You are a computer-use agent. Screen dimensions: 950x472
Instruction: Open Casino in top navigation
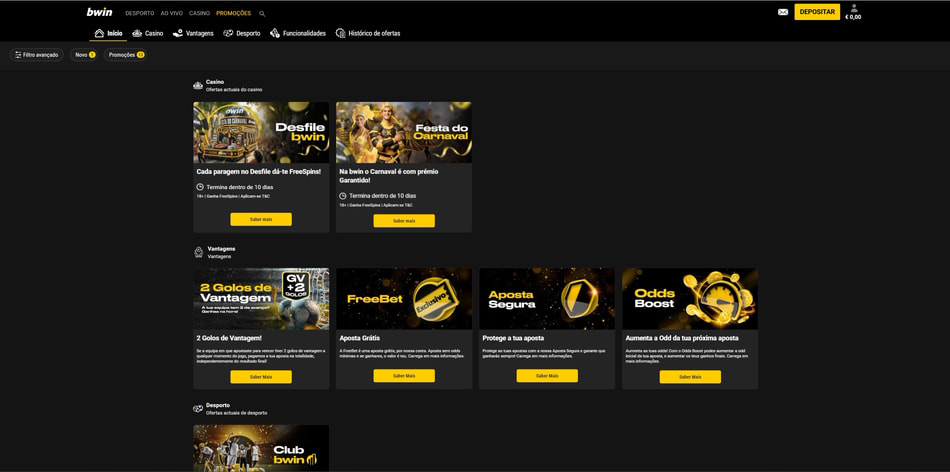199,13
